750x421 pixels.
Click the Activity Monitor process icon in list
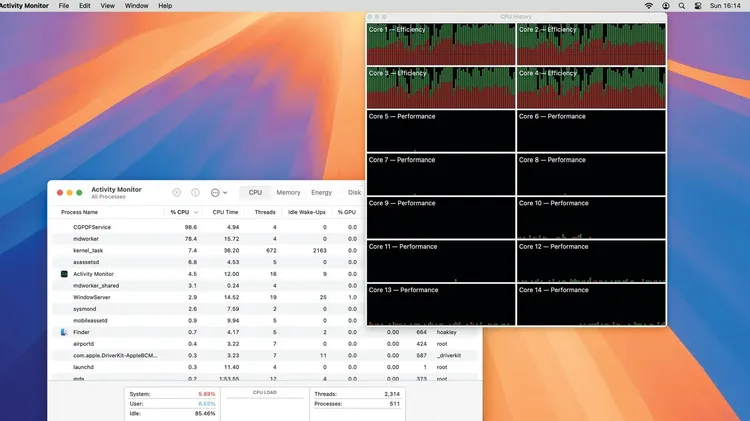tap(64, 274)
